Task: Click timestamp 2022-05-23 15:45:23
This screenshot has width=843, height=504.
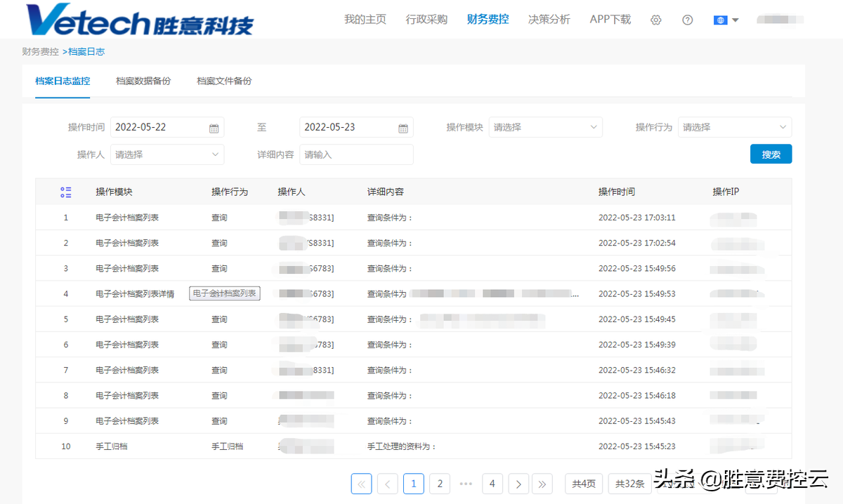Action: [637, 446]
